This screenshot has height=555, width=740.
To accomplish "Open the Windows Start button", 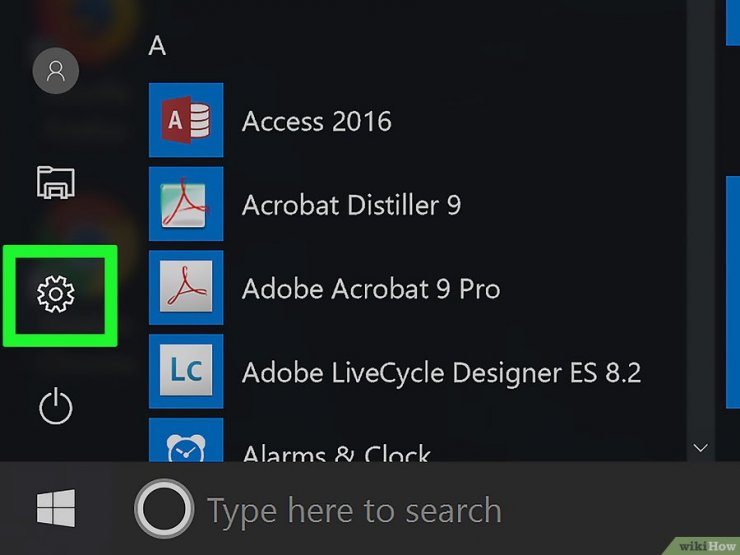I will 56,508.
